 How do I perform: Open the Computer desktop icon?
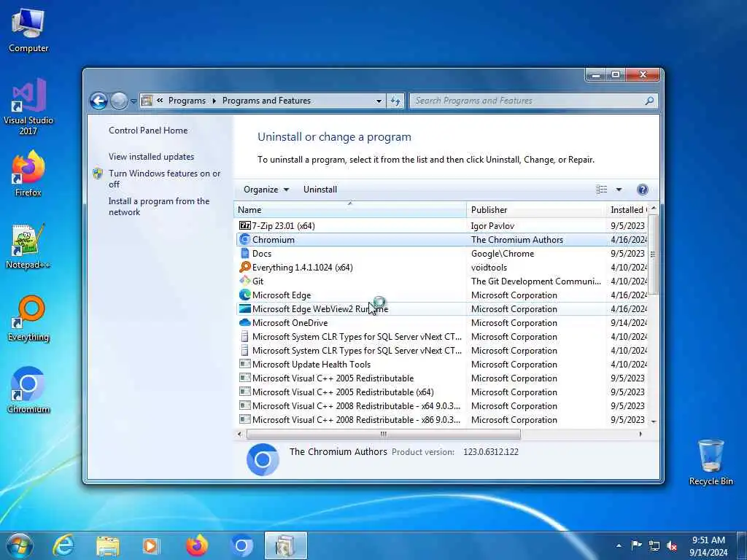(28, 29)
